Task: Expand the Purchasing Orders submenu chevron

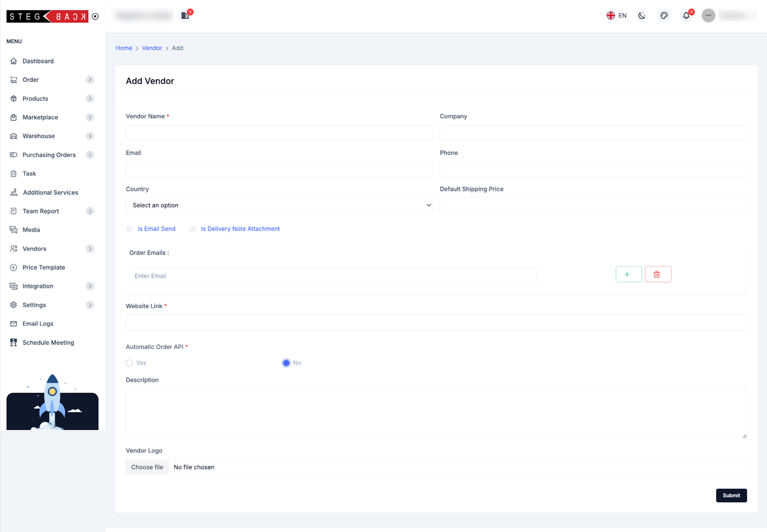Action: point(90,155)
